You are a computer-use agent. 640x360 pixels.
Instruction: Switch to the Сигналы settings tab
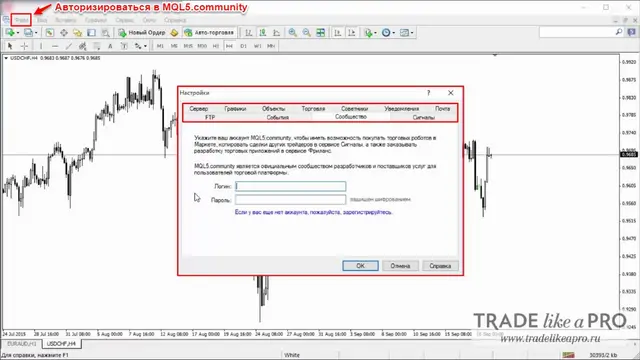pyautogui.click(x=423, y=117)
